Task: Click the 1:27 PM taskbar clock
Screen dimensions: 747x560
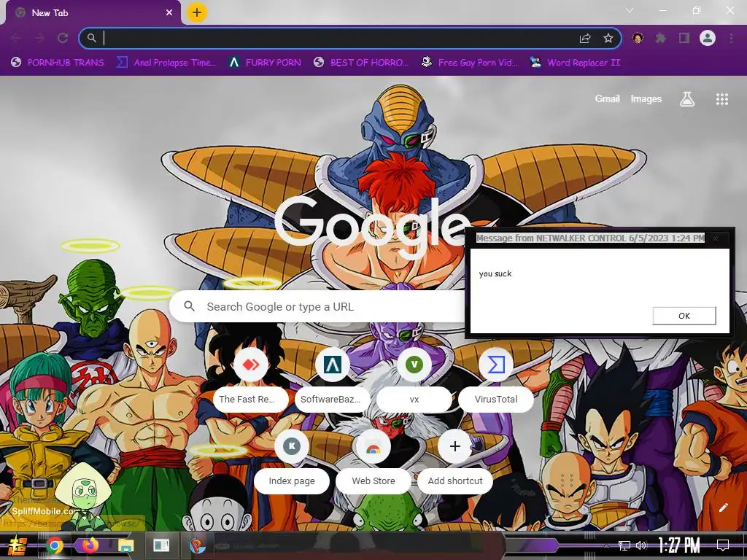Action: click(679, 545)
